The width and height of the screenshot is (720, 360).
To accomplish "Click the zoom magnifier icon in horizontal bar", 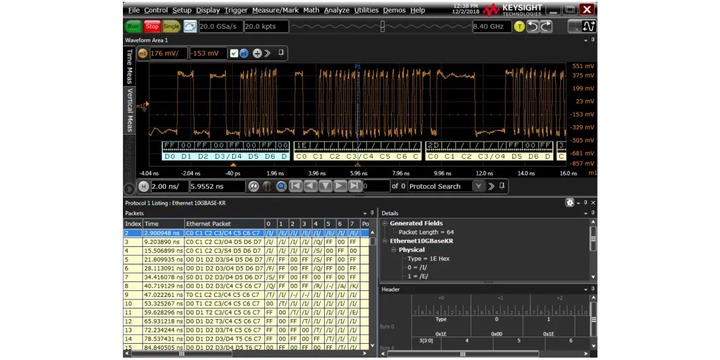I will pos(253,186).
